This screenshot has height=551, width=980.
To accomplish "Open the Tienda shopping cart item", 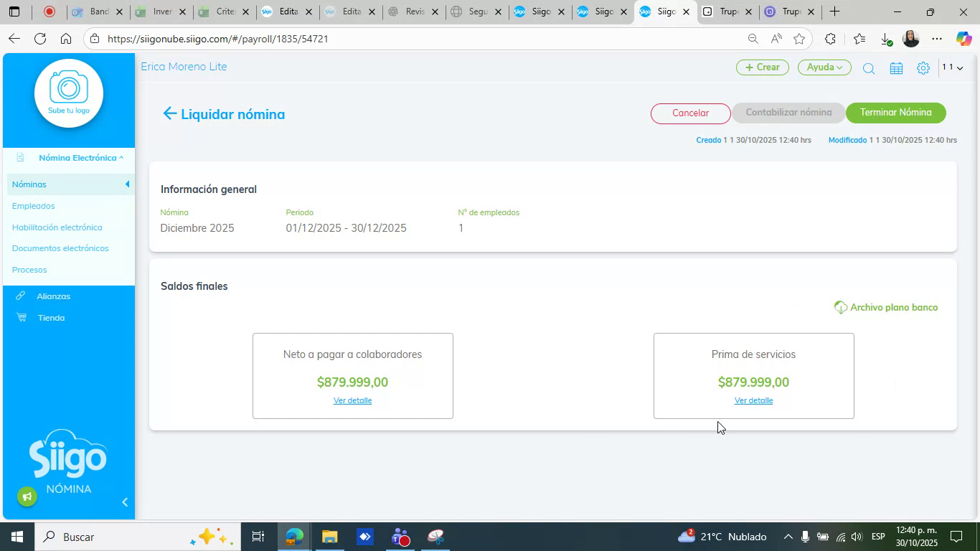I will pos(51,318).
